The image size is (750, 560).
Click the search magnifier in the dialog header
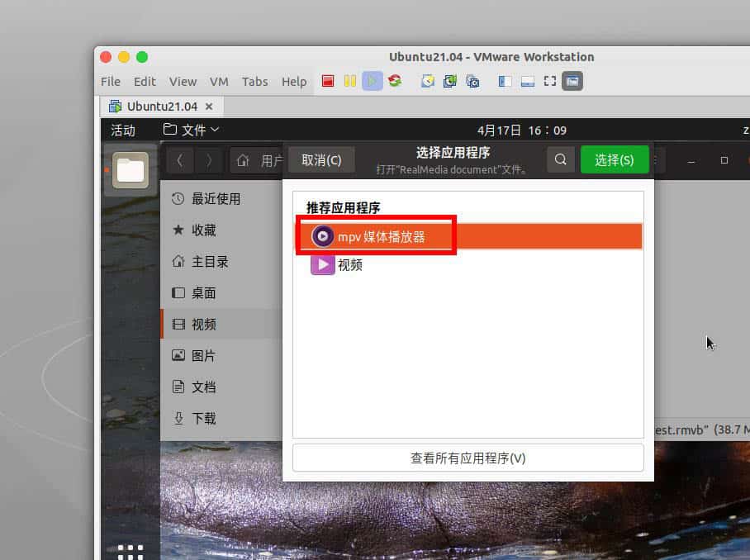[560, 159]
